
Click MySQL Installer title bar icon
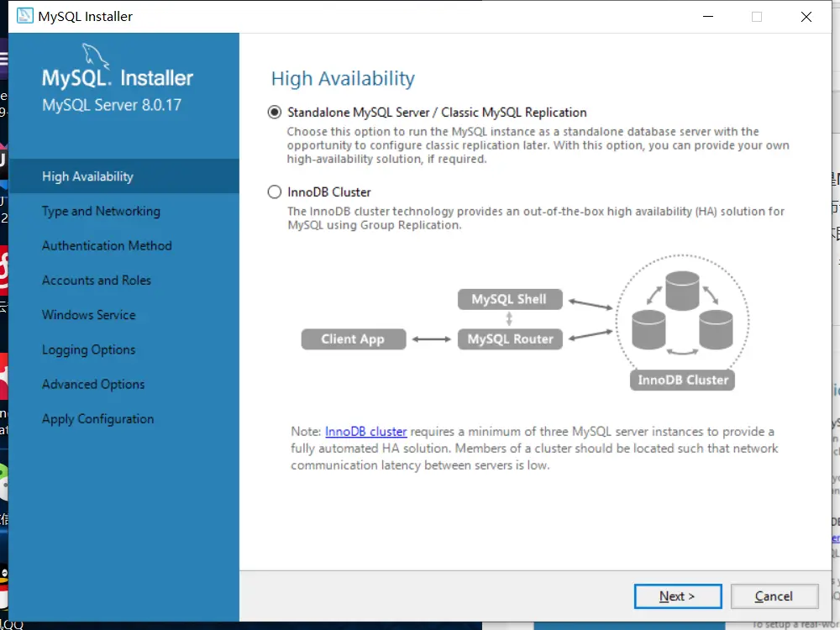point(24,16)
